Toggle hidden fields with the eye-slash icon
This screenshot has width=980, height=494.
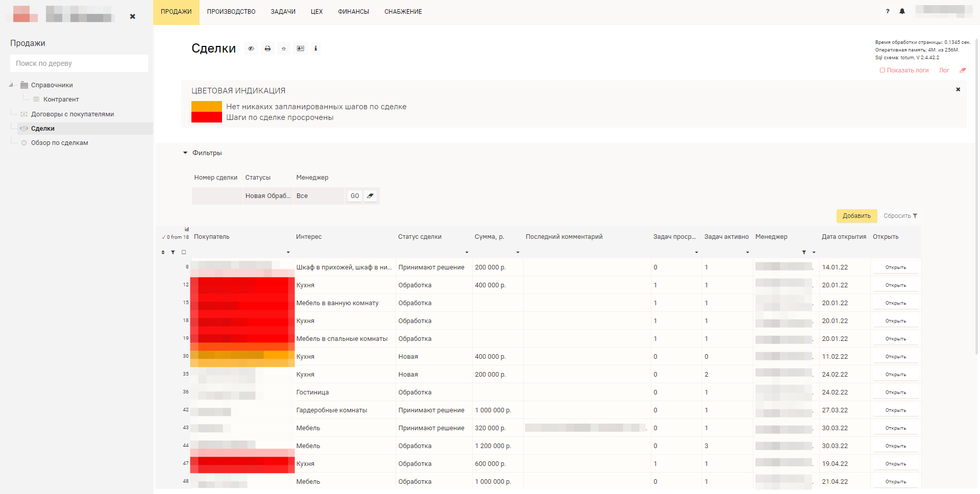(x=251, y=48)
